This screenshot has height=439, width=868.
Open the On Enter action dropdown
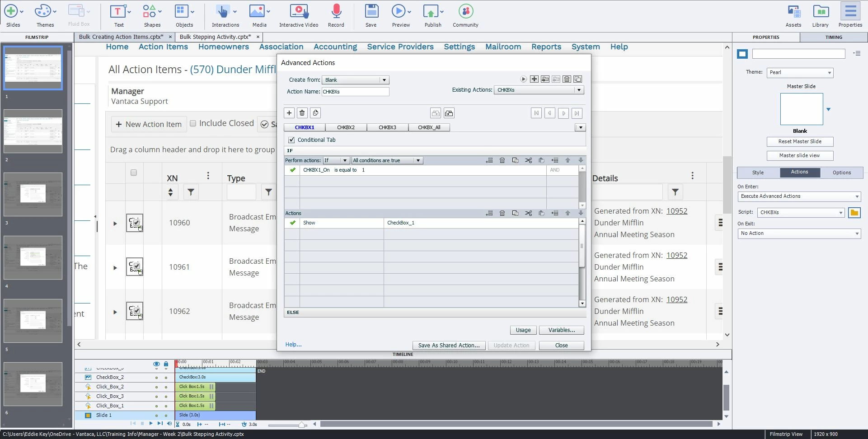click(x=799, y=196)
